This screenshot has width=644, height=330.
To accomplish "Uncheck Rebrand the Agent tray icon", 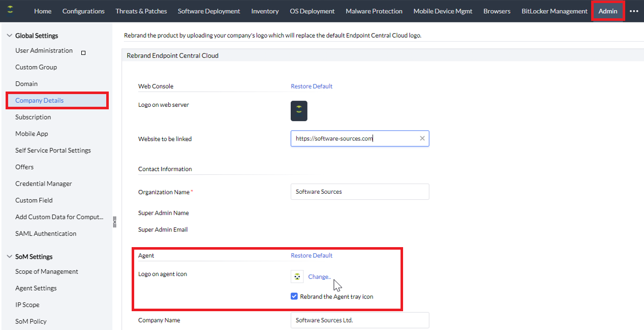I will click(x=294, y=296).
